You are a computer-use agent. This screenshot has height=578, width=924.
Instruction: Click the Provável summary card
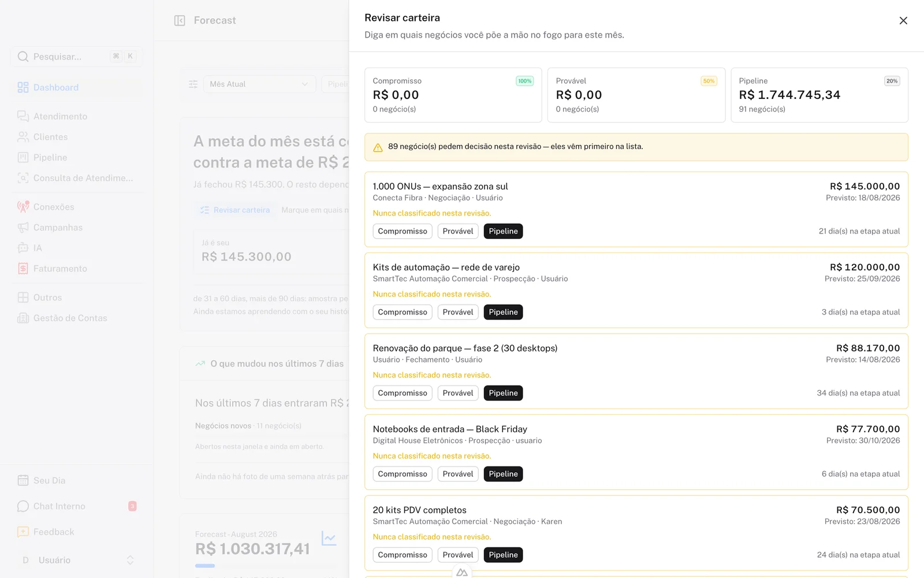tap(636, 95)
